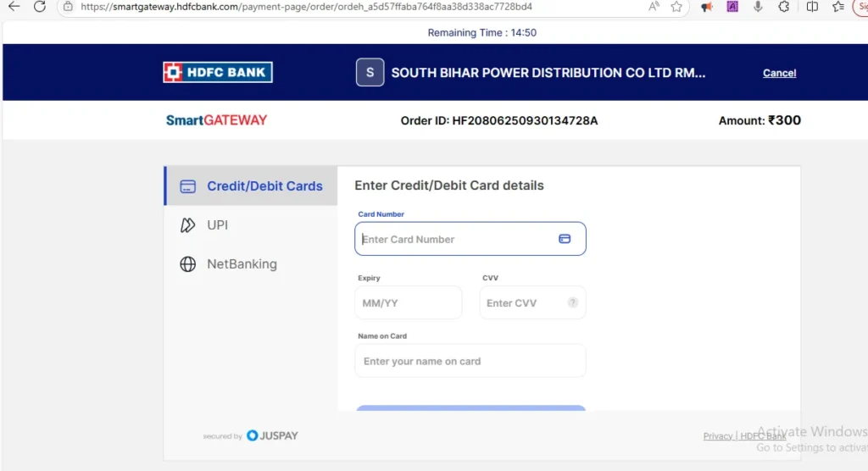The image size is (868, 471).
Task: Open the Read Aloud icon
Action: click(x=654, y=7)
